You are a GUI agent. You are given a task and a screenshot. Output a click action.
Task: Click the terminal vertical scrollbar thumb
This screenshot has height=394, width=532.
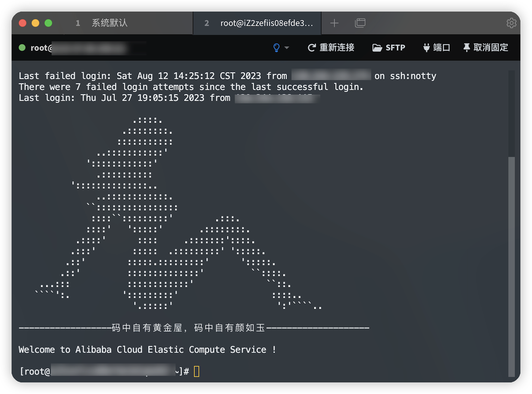pyautogui.click(x=511, y=267)
